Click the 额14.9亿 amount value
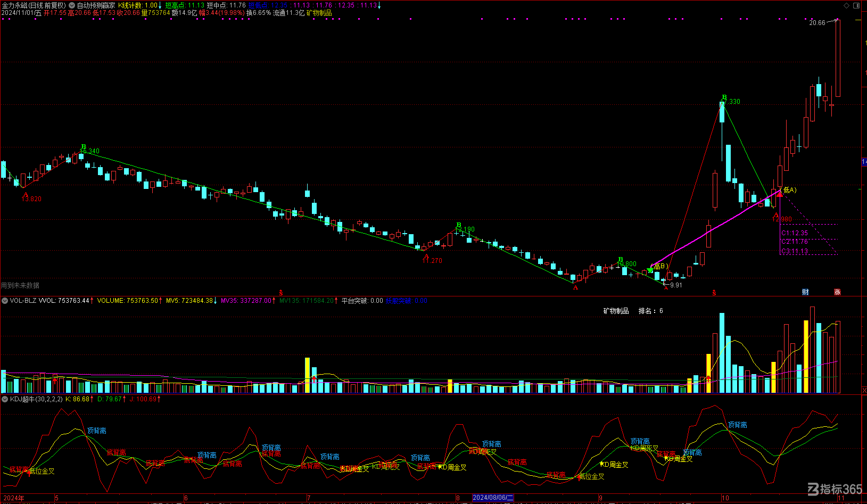This screenshot has width=867, height=504. (184, 13)
